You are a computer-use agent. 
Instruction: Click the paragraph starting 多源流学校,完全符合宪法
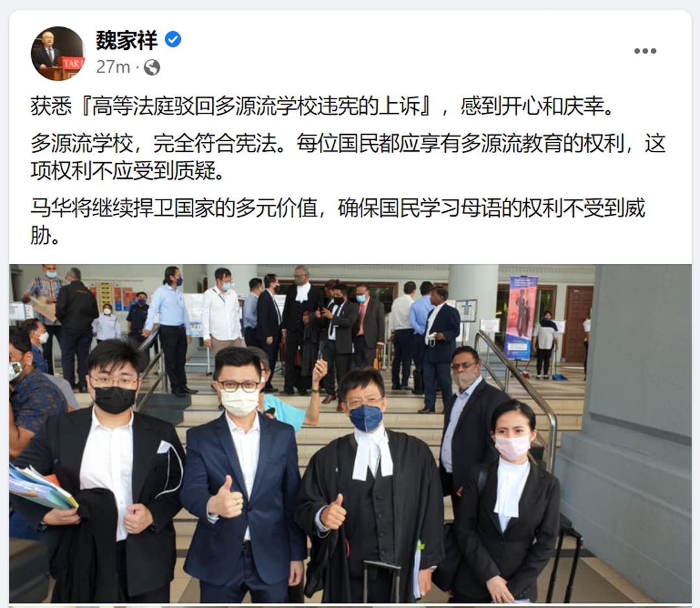point(348,157)
